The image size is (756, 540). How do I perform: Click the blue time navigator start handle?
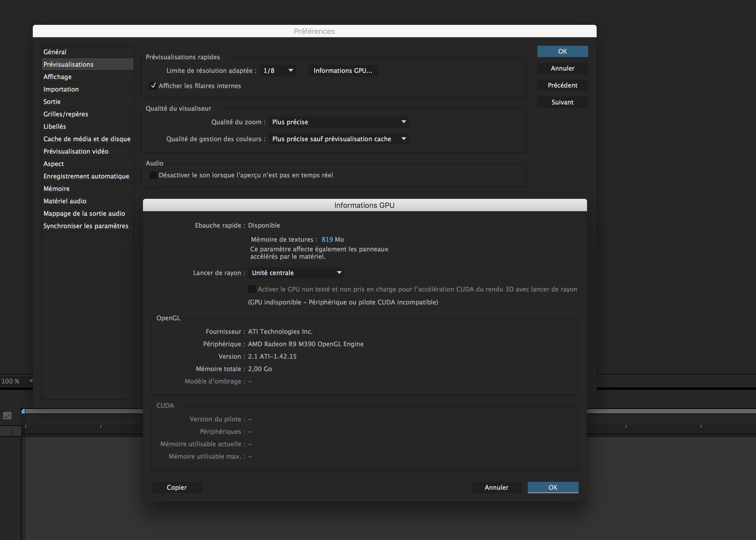coord(23,411)
